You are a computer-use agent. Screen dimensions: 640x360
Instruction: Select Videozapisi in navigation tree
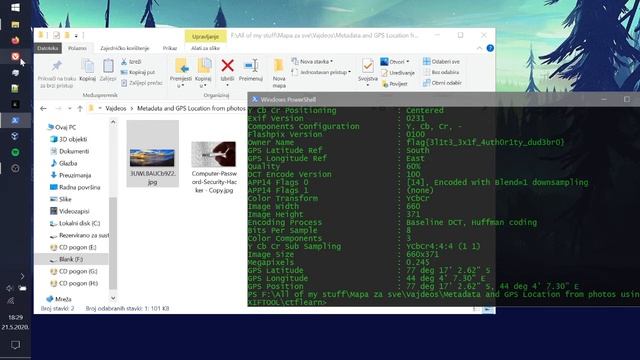(69, 211)
